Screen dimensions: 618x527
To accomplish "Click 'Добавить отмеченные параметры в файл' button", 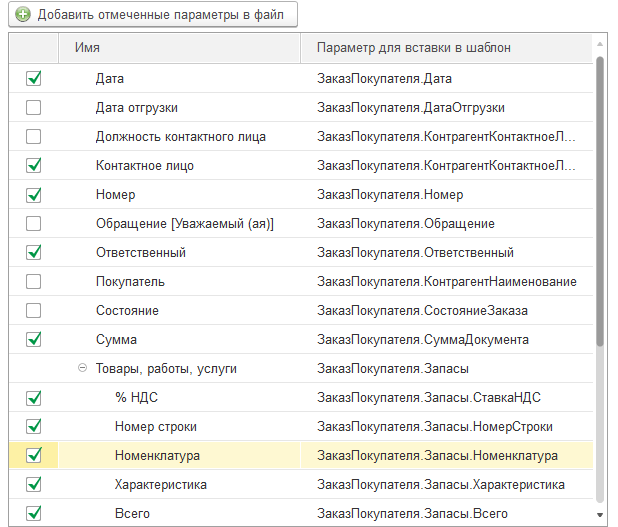I will pos(152,15).
